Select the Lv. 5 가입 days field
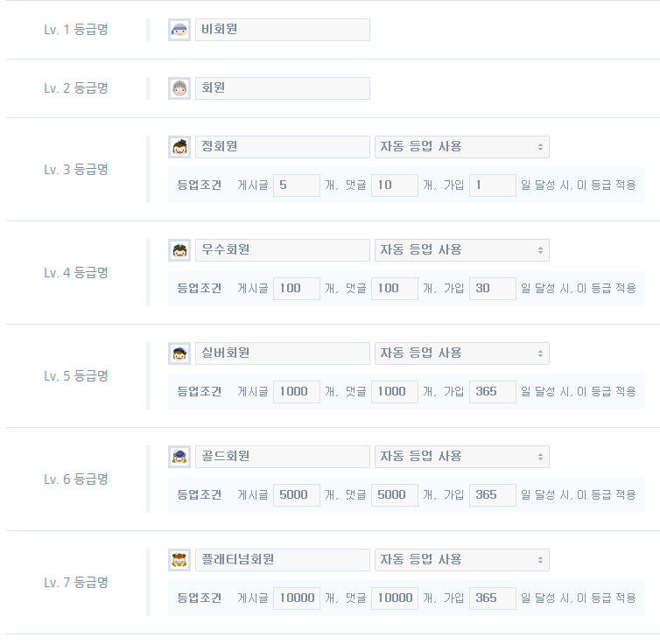The height and width of the screenshot is (644, 660). (492, 392)
